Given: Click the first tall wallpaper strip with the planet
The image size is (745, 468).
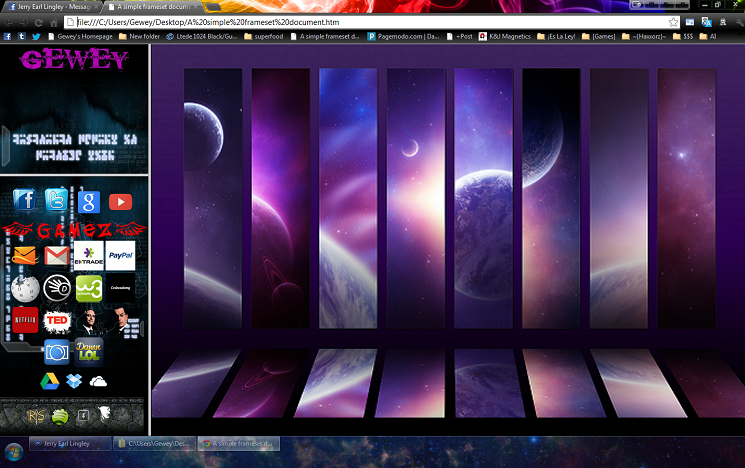Looking at the screenshot, I should pos(213,198).
